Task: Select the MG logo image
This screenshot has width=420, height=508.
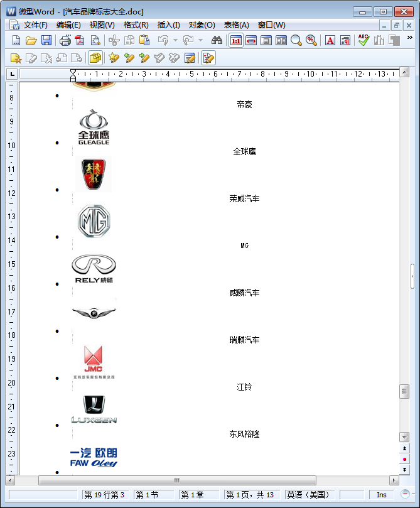Action: [94, 221]
